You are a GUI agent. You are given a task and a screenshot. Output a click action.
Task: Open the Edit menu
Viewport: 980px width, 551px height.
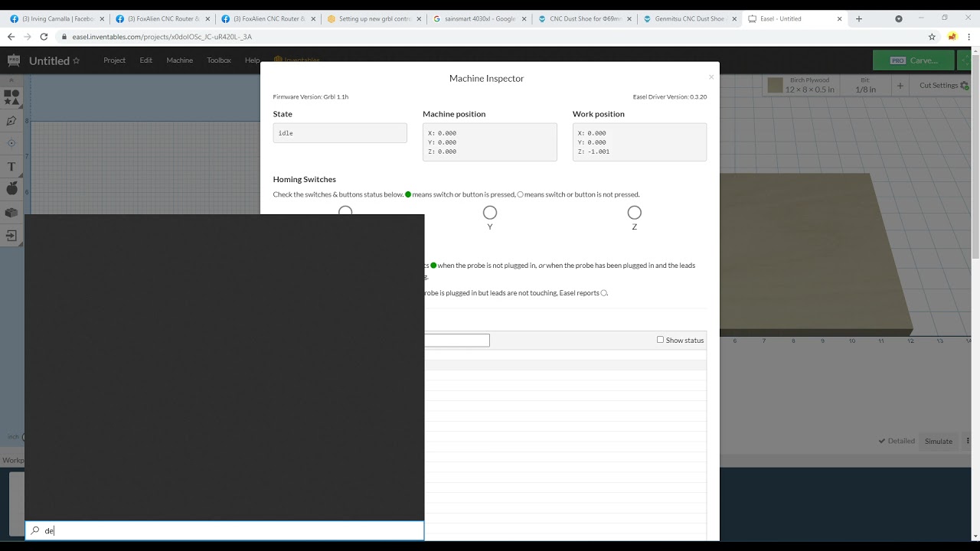point(145,60)
